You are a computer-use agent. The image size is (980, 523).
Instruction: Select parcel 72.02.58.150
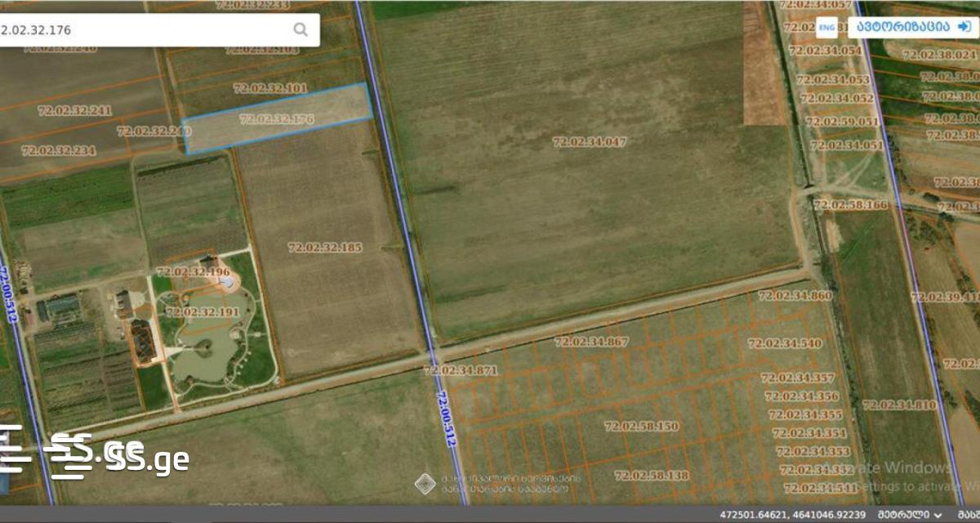(x=641, y=426)
